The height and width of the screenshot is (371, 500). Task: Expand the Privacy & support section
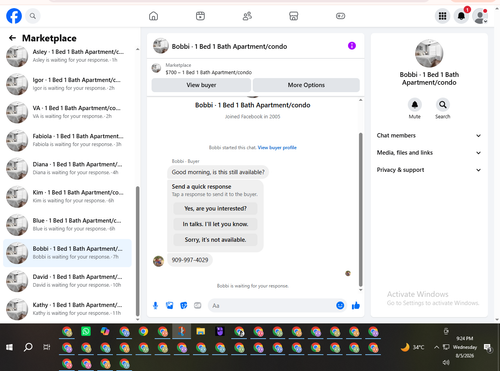(x=429, y=170)
